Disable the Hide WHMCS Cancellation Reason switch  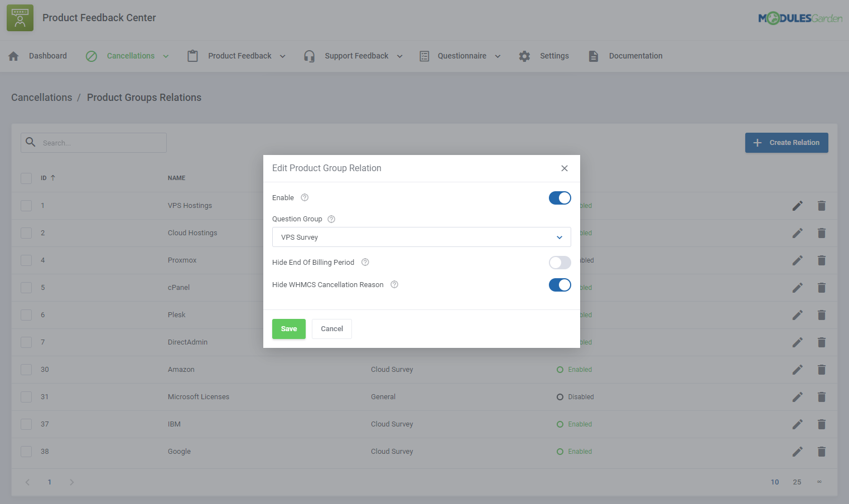point(559,285)
